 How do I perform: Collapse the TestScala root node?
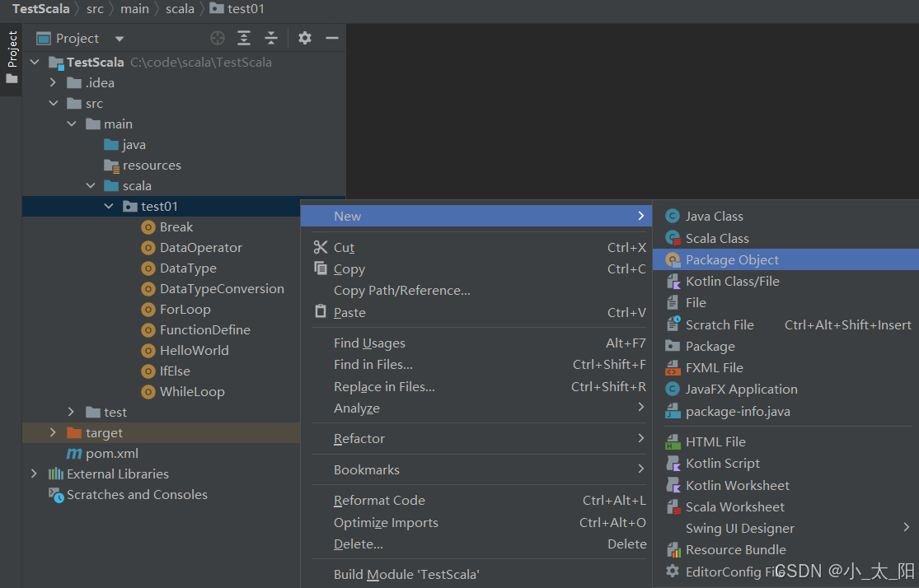click(x=35, y=62)
